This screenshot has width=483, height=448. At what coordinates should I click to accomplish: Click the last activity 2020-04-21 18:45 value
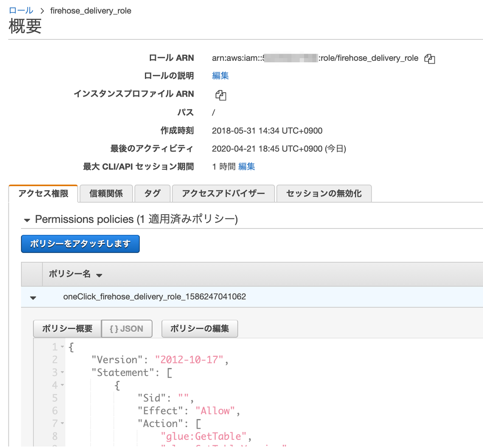click(x=279, y=149)
